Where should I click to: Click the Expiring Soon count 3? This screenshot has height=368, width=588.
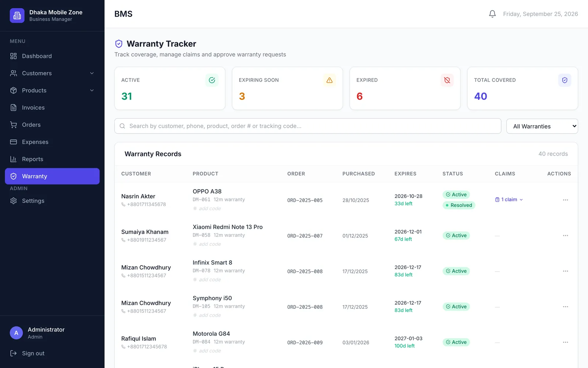coord(242,96)
